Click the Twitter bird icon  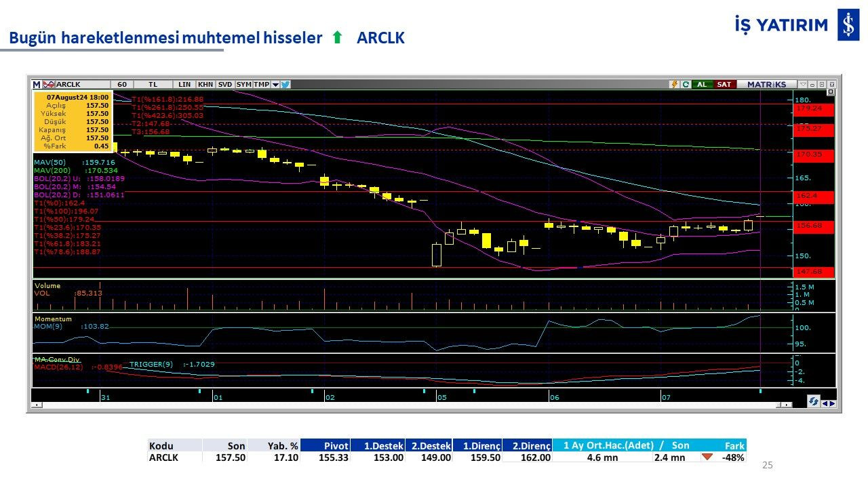285,85
